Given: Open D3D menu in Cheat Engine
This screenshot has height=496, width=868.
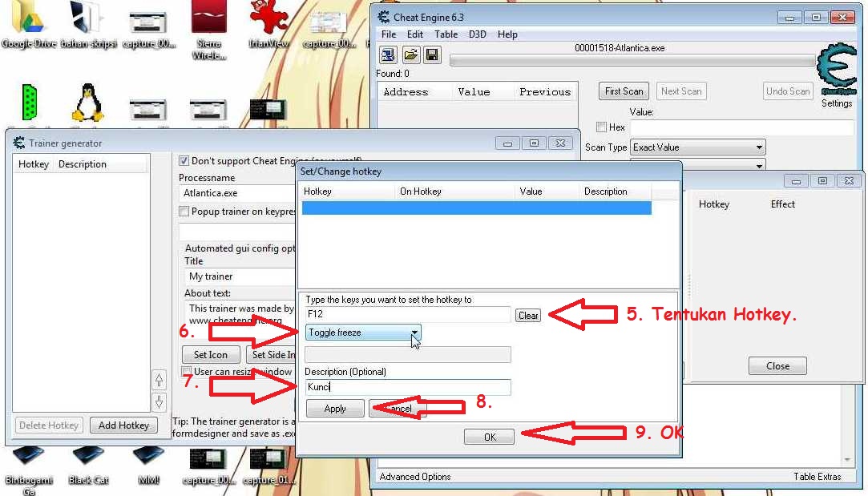Looking at the screenshot, I should (477, 34).
